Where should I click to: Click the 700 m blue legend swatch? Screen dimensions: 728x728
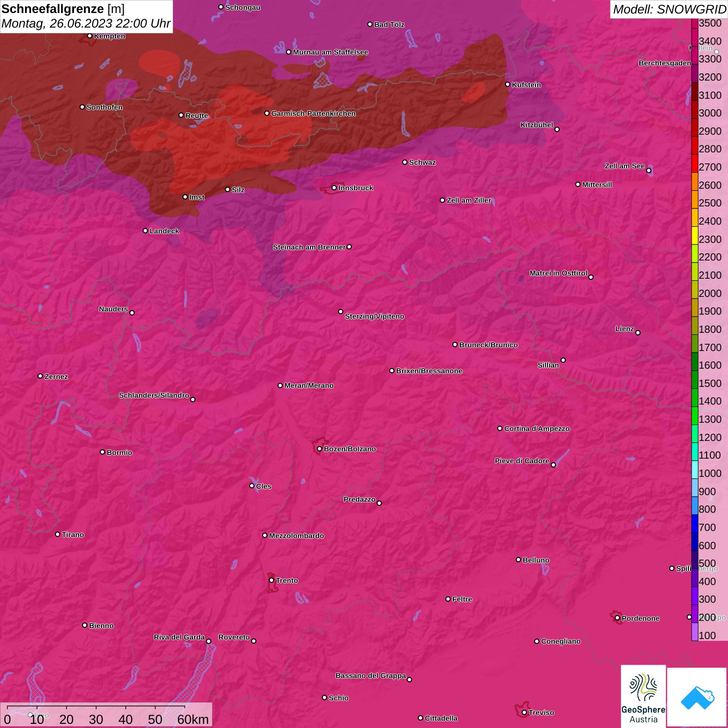(x=695, y=523)
